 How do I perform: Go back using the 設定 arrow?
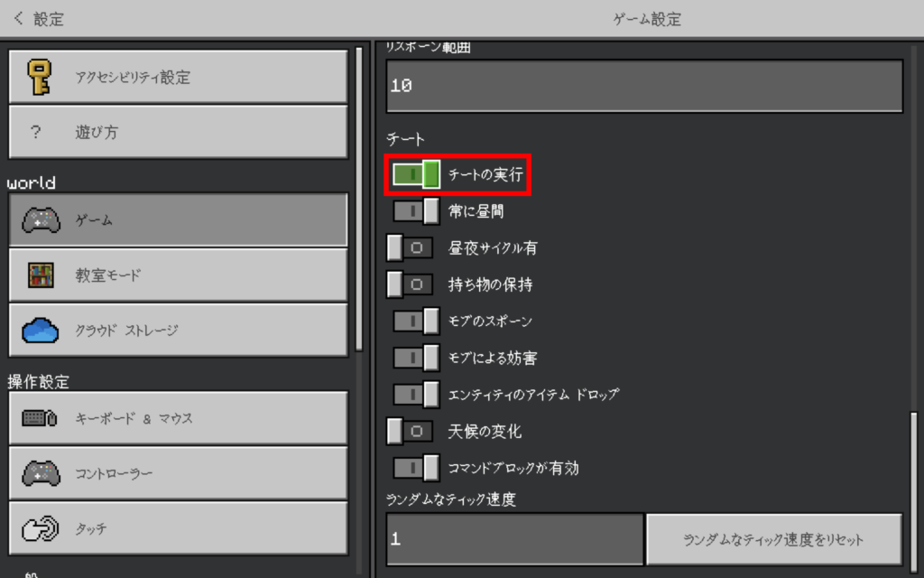20,18
